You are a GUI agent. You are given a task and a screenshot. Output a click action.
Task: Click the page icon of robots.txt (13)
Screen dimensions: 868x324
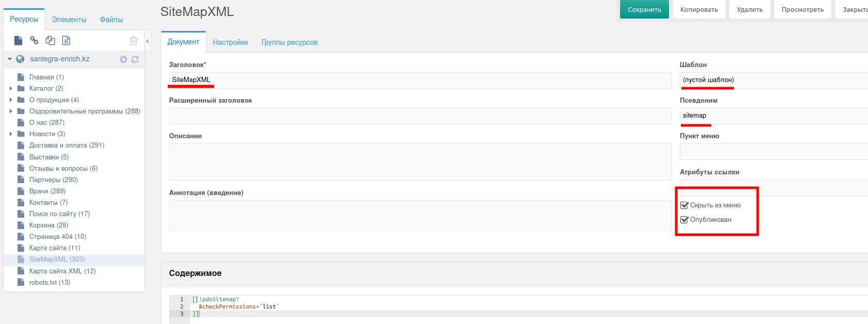(21, 282)
